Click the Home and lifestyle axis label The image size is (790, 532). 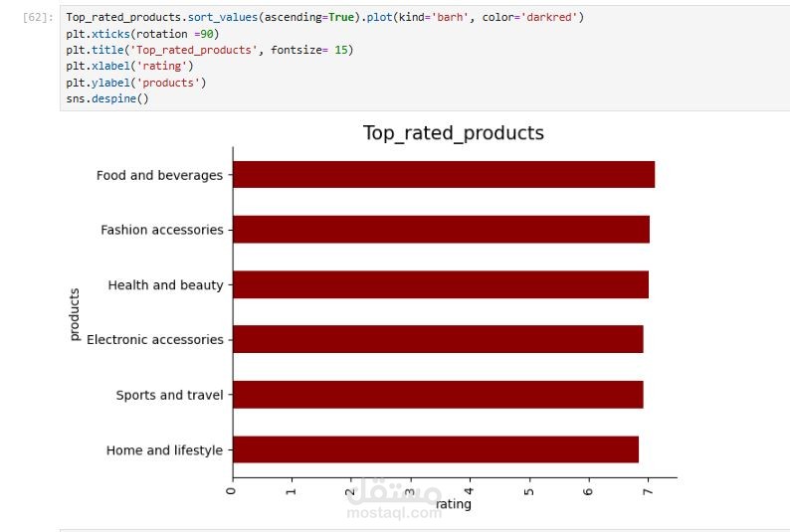pos(164,449)
